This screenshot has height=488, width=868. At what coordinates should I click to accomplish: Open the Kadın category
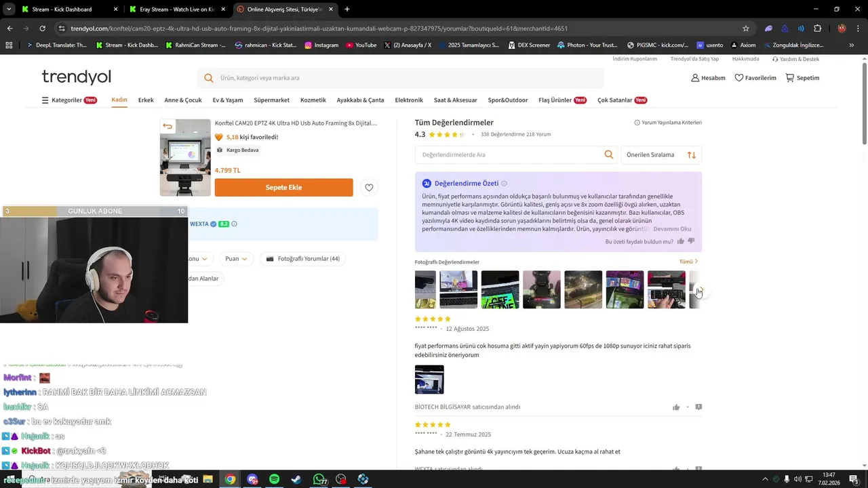coord(119,100)
